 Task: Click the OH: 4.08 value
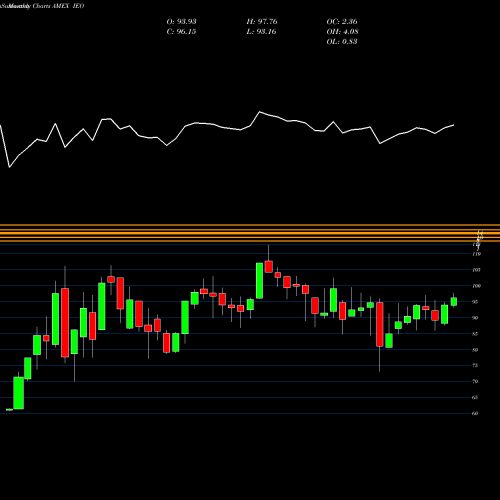(x=342, y=32)
